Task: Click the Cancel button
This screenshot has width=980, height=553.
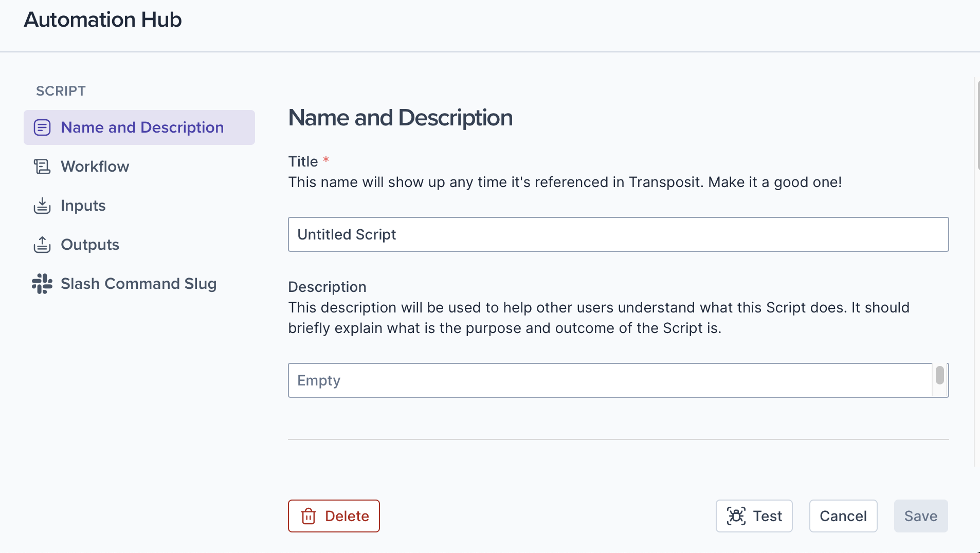Action: pos(843,516)
